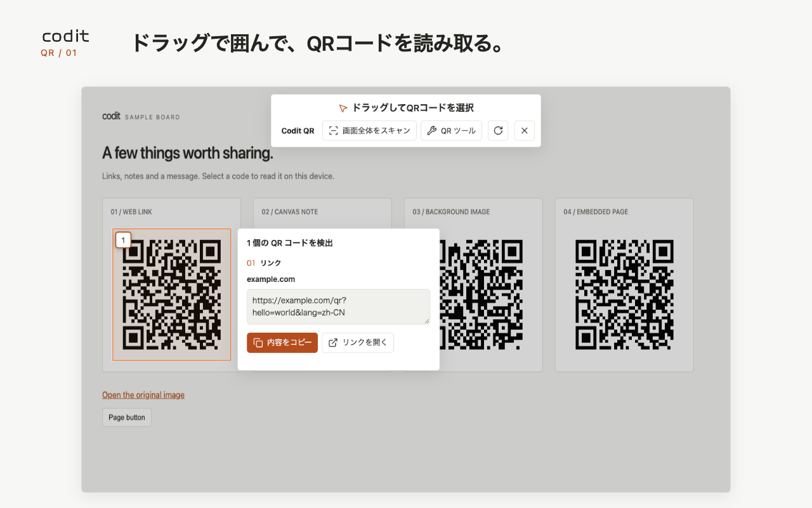The width and height of the screenshot is (812, 508).
Task: Click the example.com domain text
Action: (x=271, y=279)
